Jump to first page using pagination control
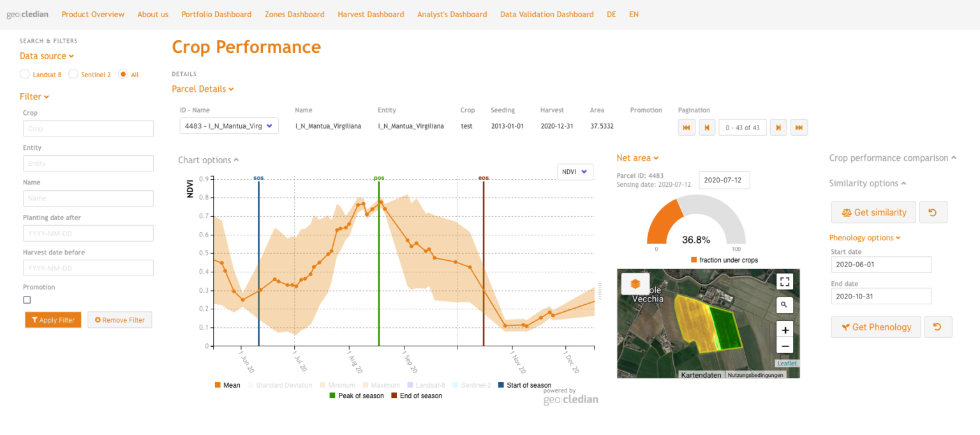The image size is (980, 435). pyautogui.click(x=687, y=127)
